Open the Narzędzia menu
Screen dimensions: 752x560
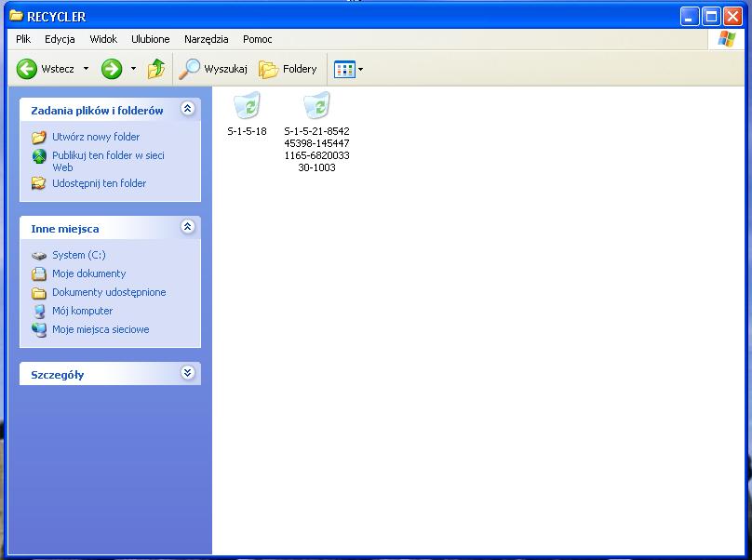click(207, 39)
